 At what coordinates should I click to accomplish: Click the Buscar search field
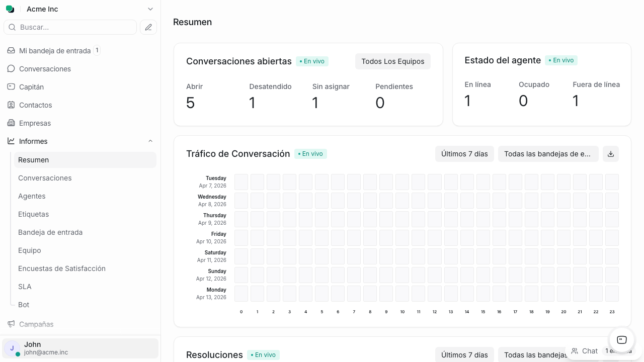(75, 27)
